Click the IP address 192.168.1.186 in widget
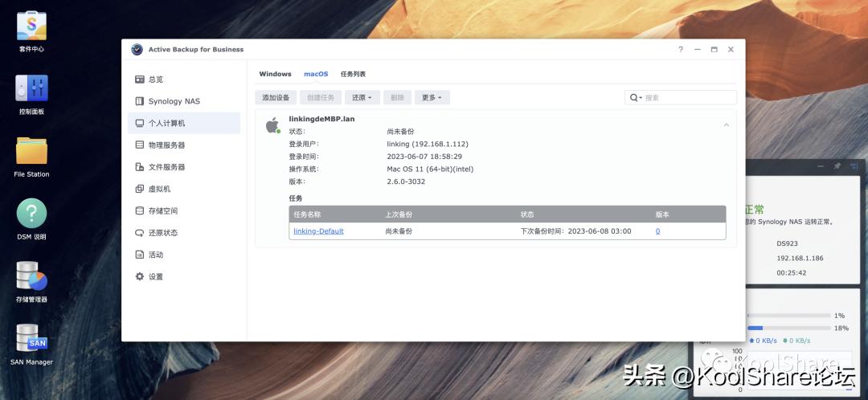 800,258
